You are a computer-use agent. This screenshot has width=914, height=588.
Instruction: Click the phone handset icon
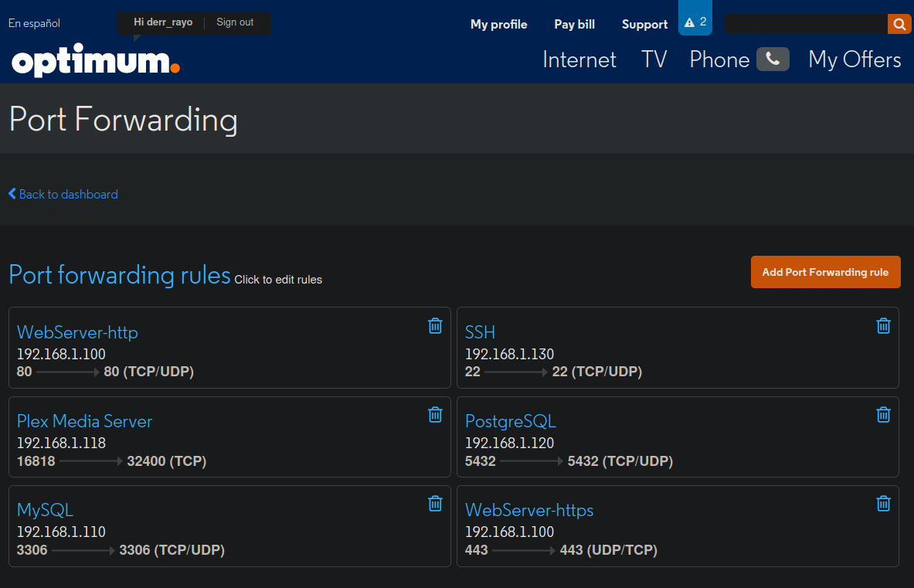point(773,59)
